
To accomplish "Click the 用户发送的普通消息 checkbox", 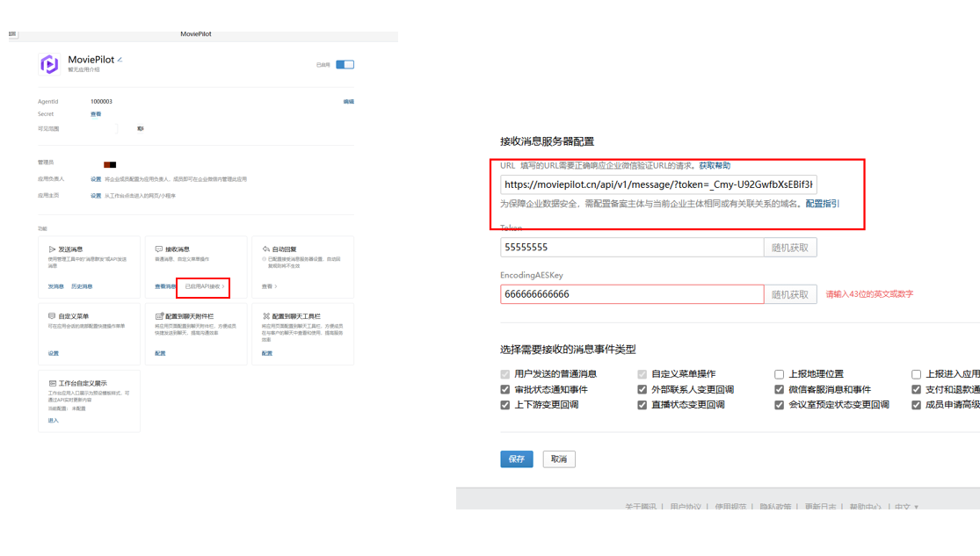I will click(505, 374).
